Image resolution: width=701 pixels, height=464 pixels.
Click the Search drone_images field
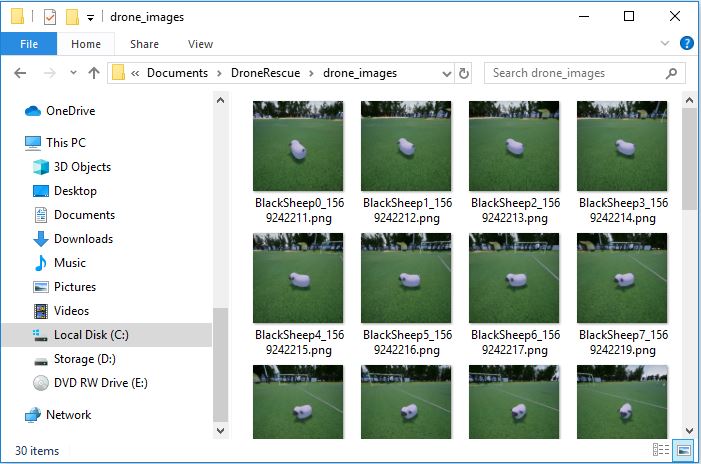pyautogui.click(x=584, y=73)
